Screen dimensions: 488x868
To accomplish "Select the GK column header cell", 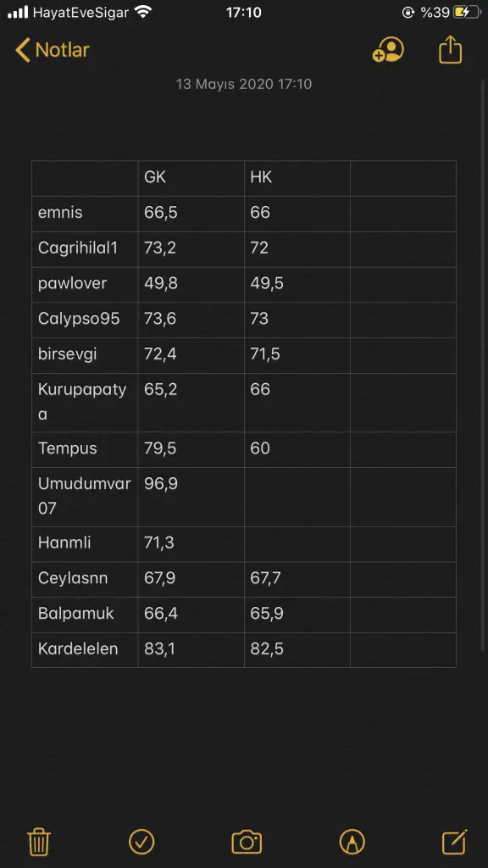I will pos(191,178).
